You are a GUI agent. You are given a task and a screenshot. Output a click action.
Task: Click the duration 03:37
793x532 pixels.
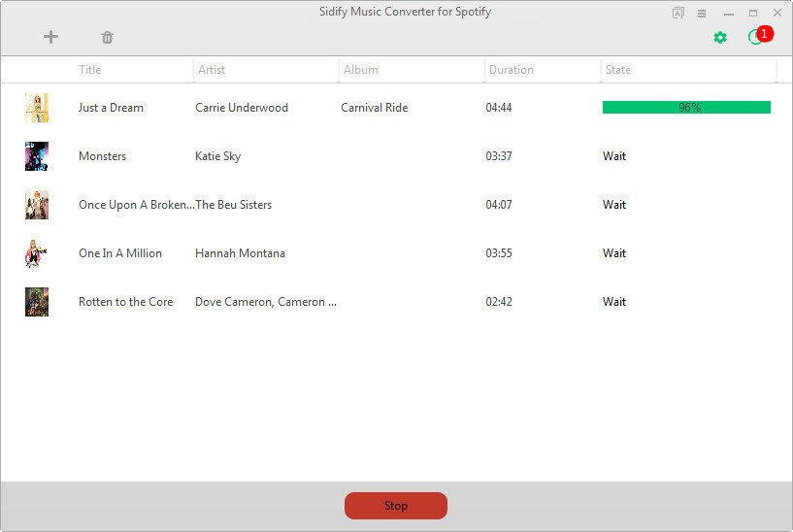tap(499, 156)
